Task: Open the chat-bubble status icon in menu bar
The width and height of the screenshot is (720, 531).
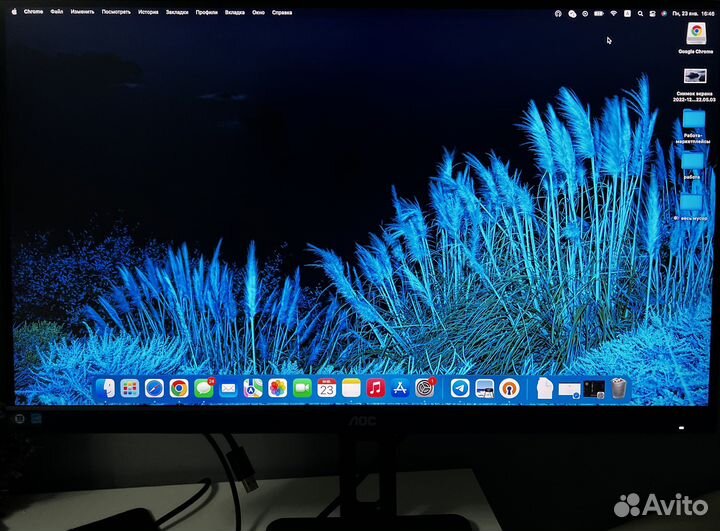Action: point(572,14)
